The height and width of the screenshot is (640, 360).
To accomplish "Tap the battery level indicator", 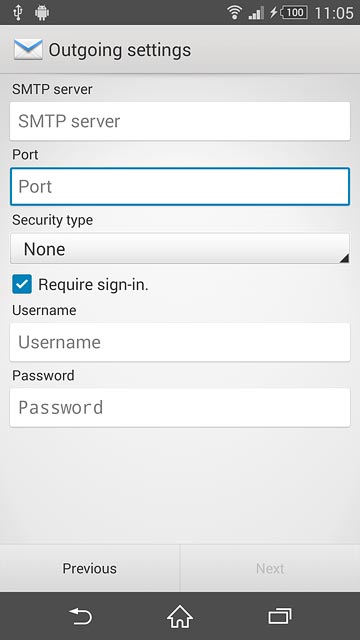I will (x=294, y=13).
